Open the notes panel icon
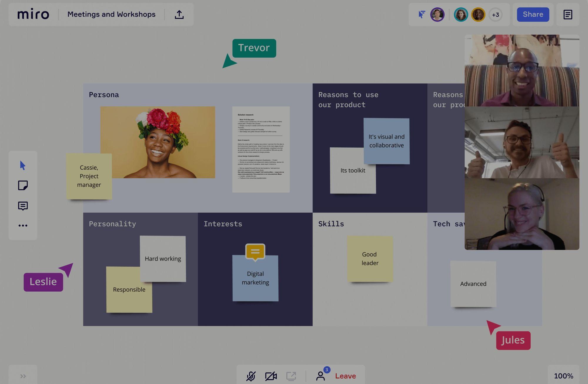 tap(568, 14)
